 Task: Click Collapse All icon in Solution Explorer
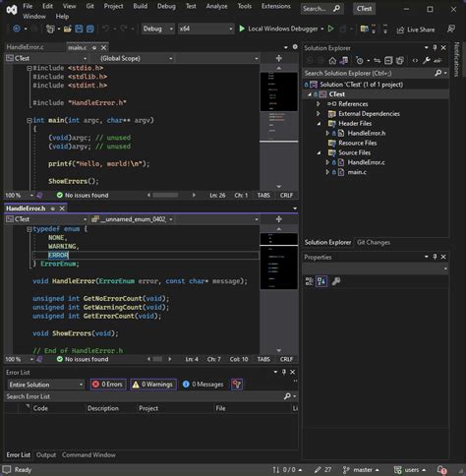tap(388, 61)
